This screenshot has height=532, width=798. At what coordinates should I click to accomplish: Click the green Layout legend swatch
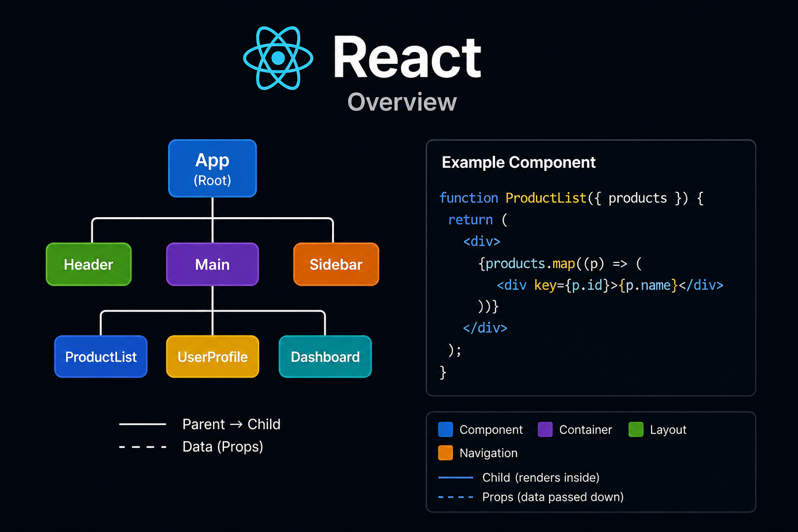[x=636, y=430]
